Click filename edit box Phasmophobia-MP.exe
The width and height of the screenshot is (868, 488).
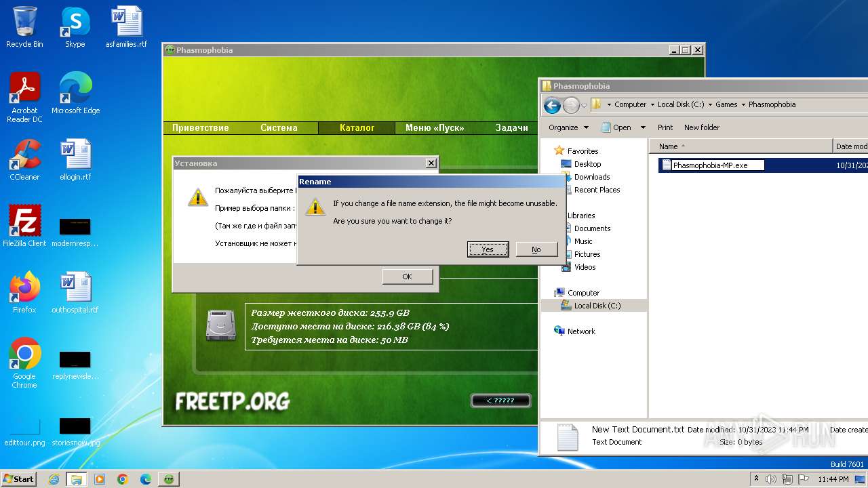(x=717, y=165)
